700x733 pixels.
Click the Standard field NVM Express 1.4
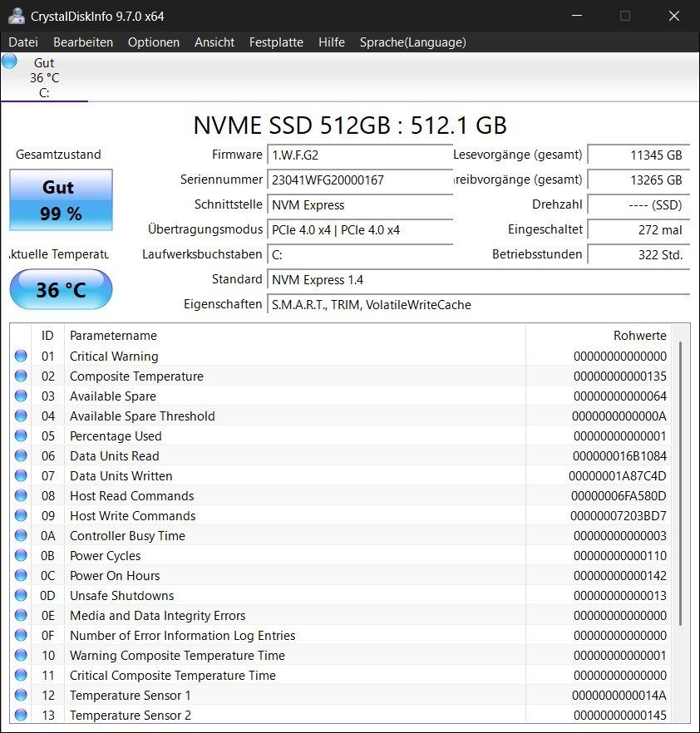coord(478,279)
